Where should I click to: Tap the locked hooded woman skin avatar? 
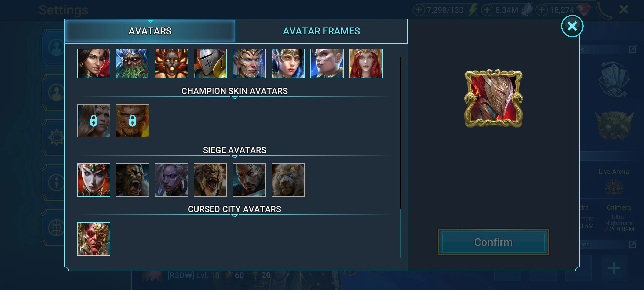(x=93, y=121)
